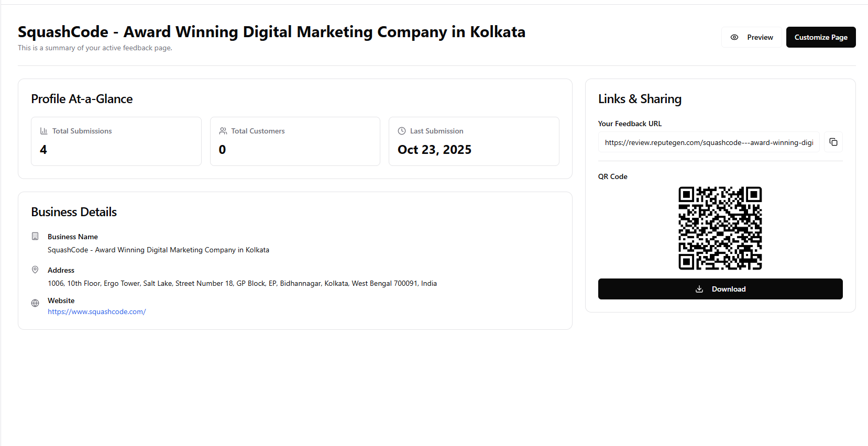Open the squashcode.com website link
This screenshot has width=868, height=446.
(x=96, y=311)
